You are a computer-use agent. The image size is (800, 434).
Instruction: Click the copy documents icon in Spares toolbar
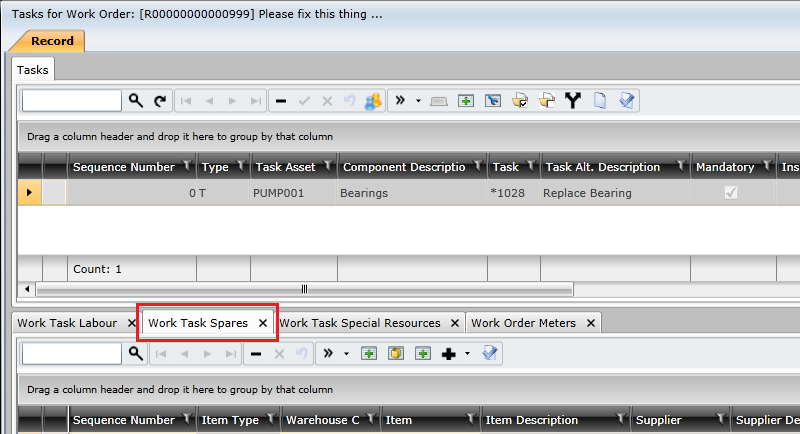396,354
